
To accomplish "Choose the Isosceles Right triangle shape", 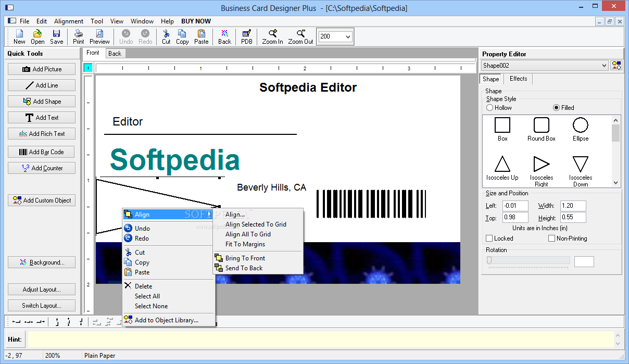I will [542, 171].
